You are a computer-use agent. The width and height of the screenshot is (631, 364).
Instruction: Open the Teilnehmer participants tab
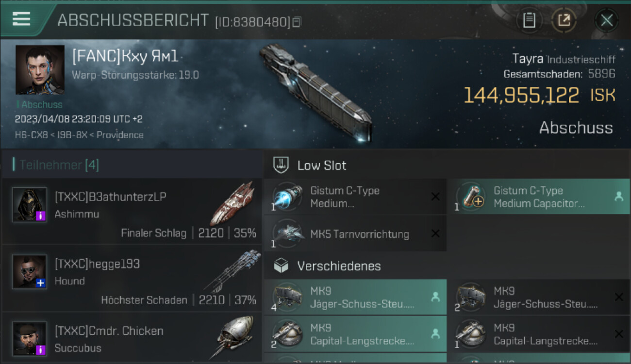tap(59, 165)
